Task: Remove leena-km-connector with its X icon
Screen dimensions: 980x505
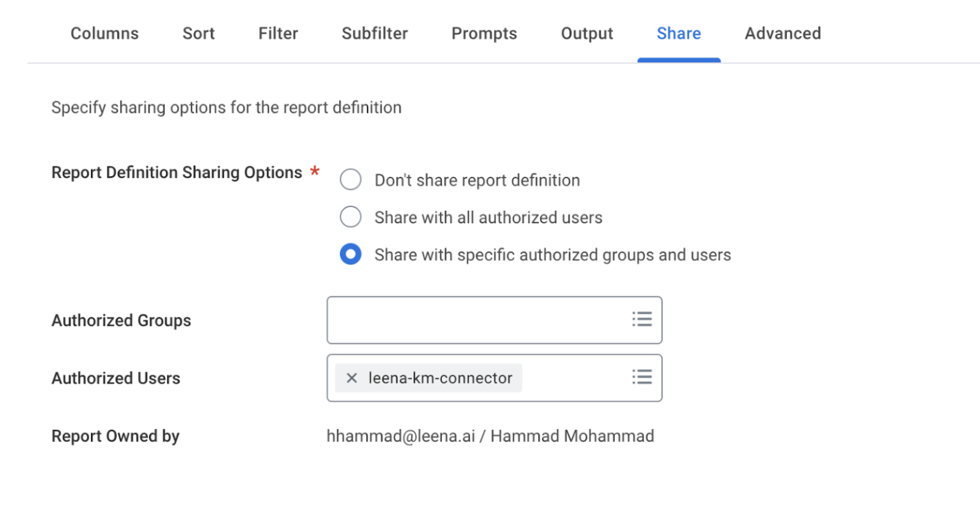Action: click(351, 378)
